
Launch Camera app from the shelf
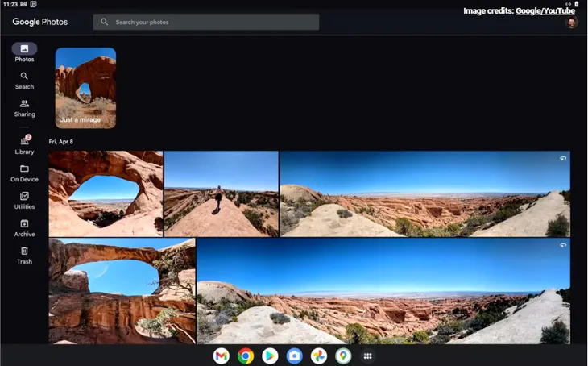point(294,356)
